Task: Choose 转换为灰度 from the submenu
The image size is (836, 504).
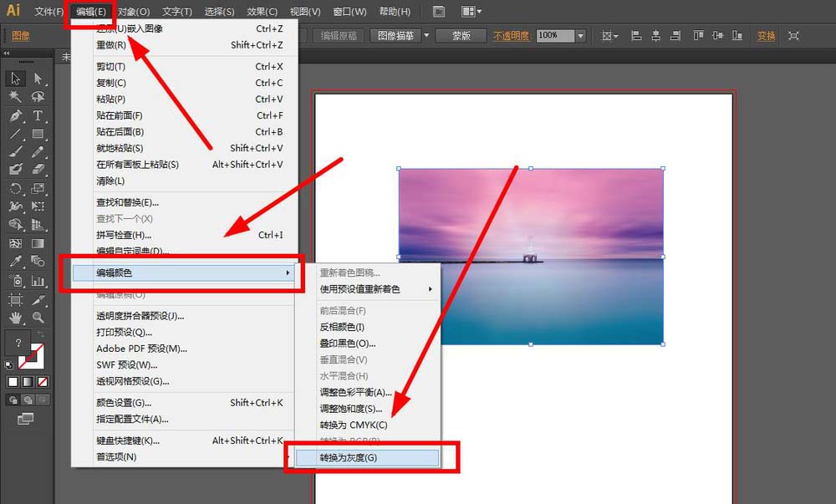Action: point(347,457)
